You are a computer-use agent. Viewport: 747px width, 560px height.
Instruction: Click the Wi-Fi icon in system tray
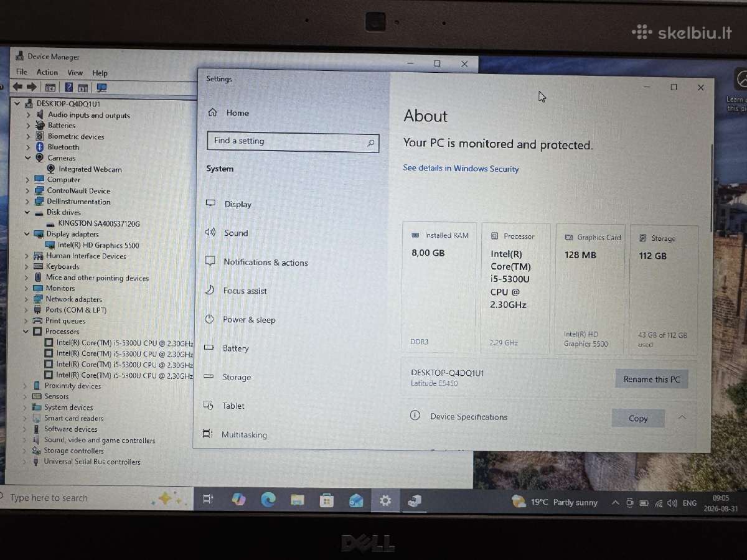(x=659, y=503)
